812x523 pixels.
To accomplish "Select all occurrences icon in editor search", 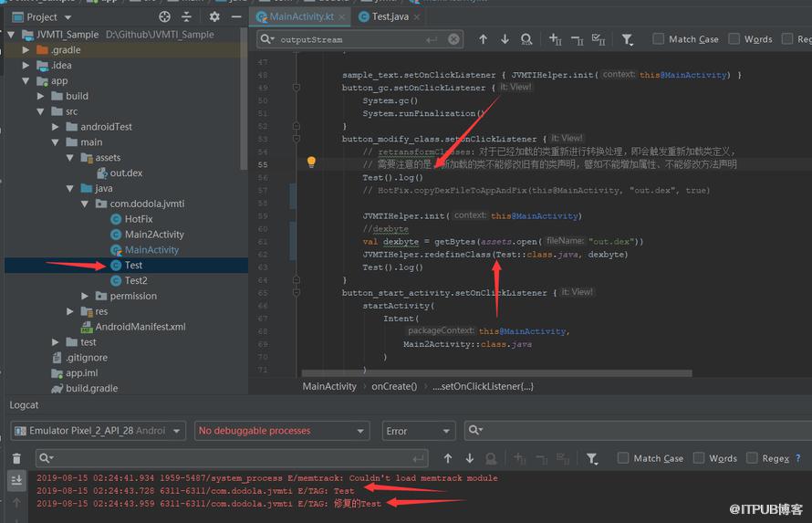I will point(599,39).
